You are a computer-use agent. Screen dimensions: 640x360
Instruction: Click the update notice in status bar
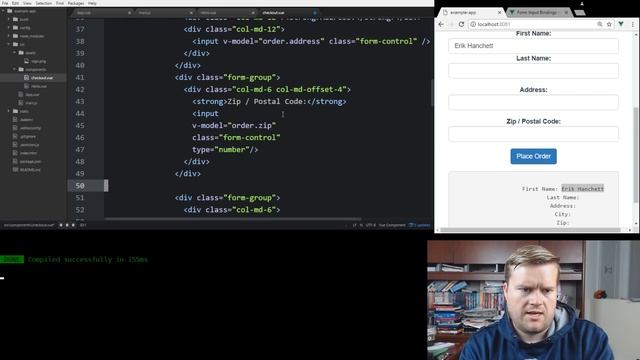click(420, 225)
